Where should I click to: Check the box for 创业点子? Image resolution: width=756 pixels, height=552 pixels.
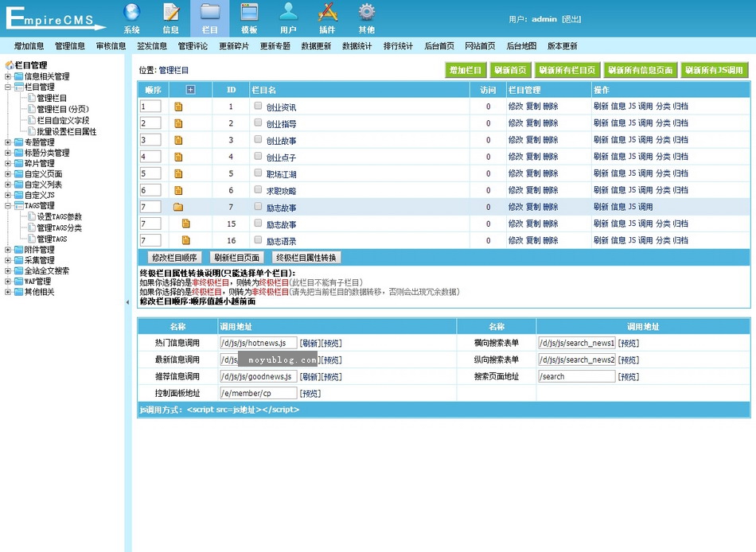[x=258, y=156]
